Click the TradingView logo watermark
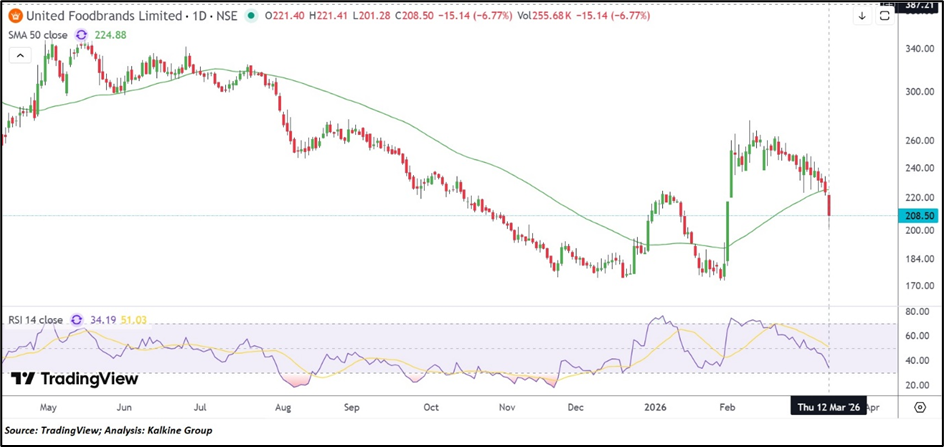This screenshot has height=447, width=944. coord(75,379)
